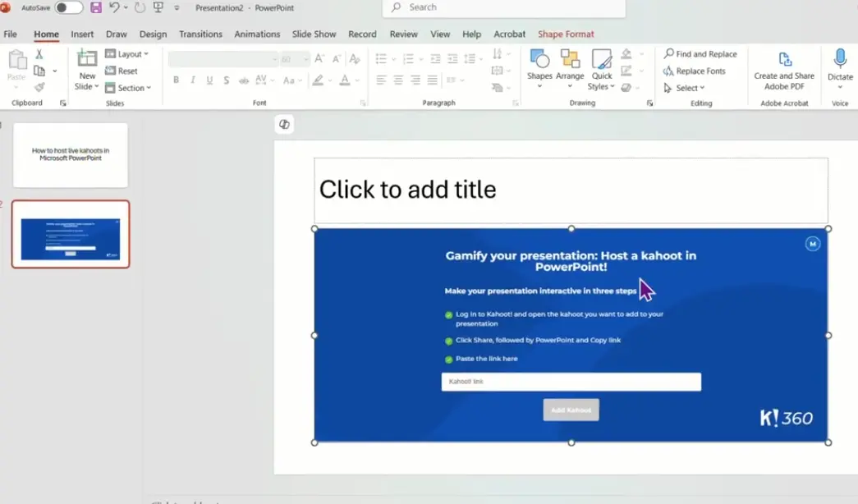
Task: Click Create and Share Adobe PDF
Action: click(784, 69)
